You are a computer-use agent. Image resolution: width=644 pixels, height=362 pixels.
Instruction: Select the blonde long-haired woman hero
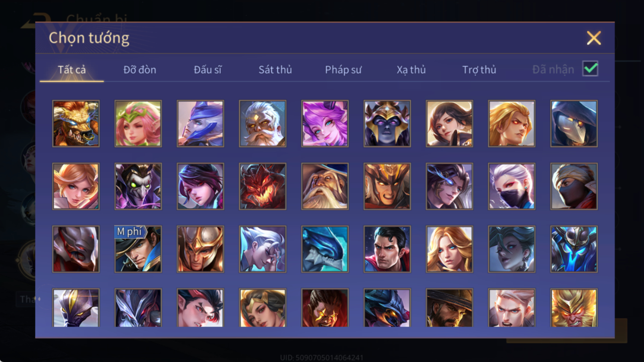click(x=449, y=249)
